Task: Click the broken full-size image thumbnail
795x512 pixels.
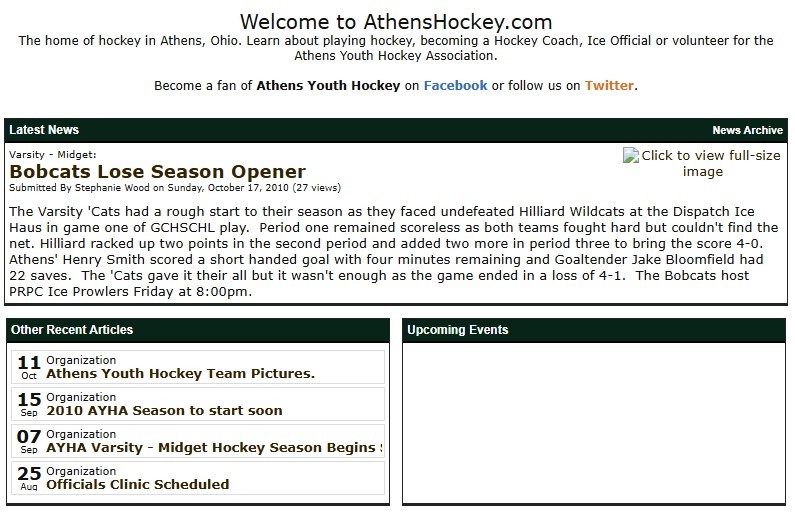Action: (702, 163)
